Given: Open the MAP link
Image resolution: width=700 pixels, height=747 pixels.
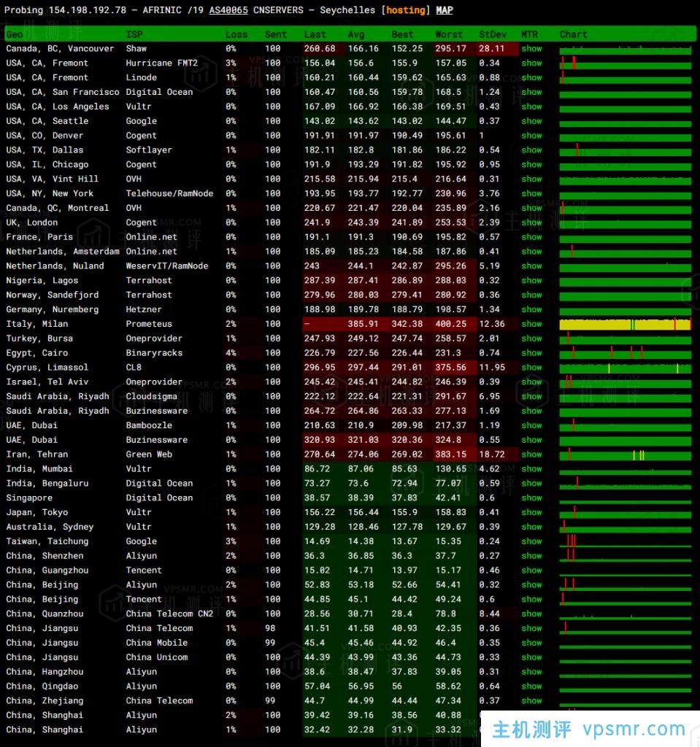Looking at the screenshot, I should pyautogui.click(x=445, y=10).
